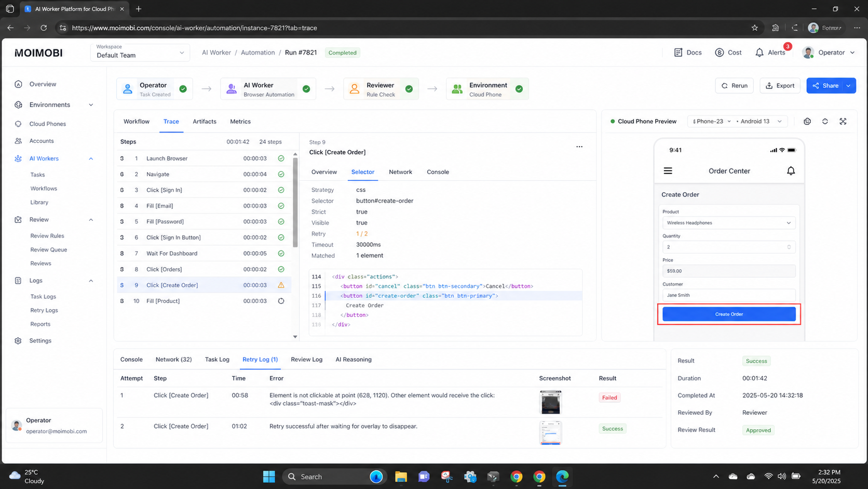Open the Workspace Default Team dropdown
Image resolution: width=868 pixels, height=489 pixels.
pyautogui.click(x=140, y=52)
